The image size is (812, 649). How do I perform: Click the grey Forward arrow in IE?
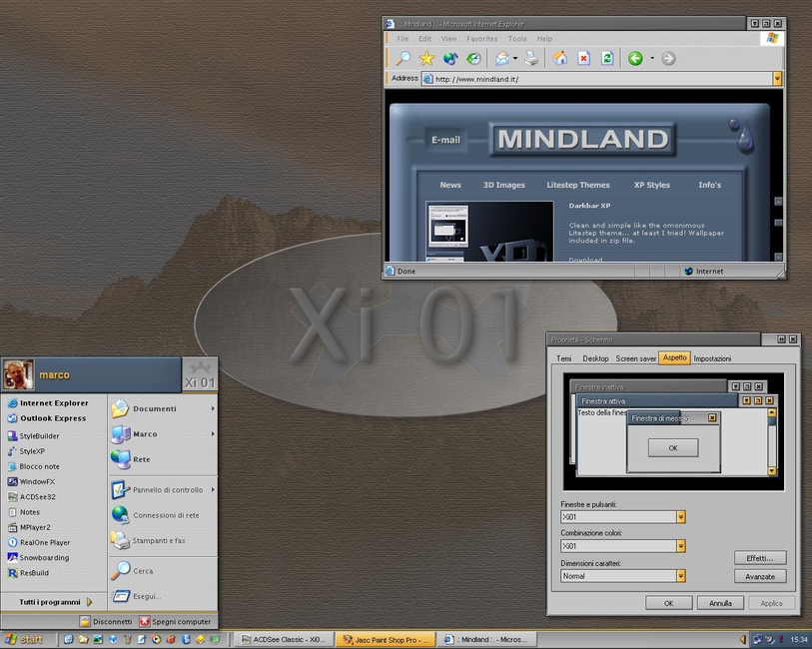tap(668, 59)
